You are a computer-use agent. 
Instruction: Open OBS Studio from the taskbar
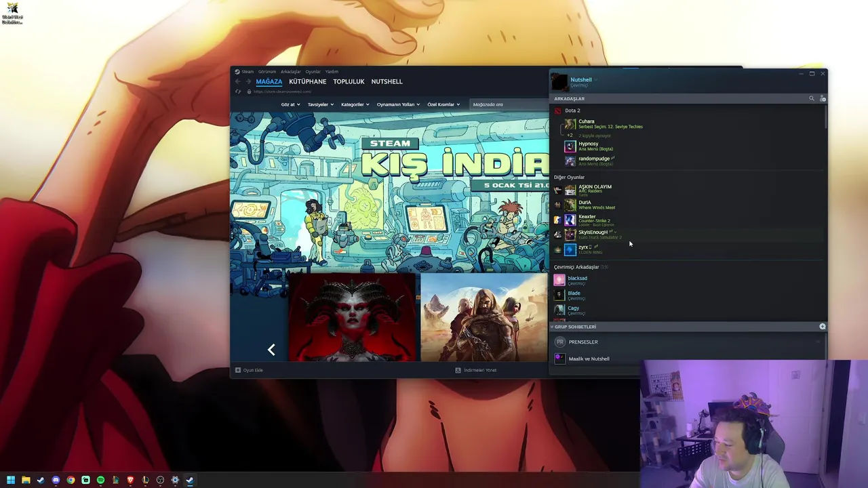coord(160,480)
